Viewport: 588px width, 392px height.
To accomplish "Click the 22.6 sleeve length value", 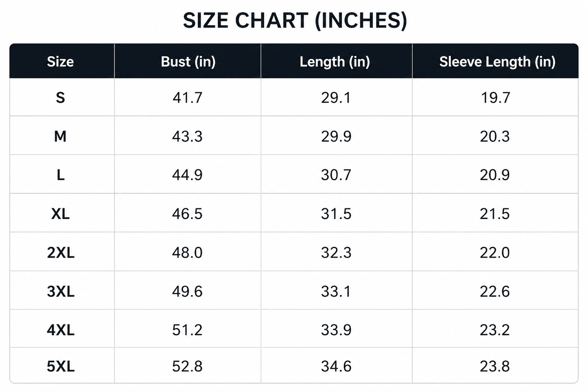I will tap(495, 291).
